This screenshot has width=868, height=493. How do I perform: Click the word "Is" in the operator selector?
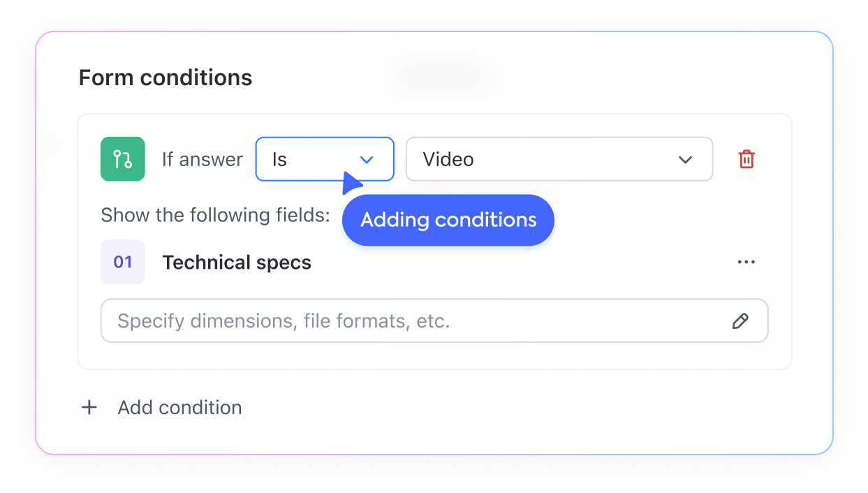tap(279, 159)
